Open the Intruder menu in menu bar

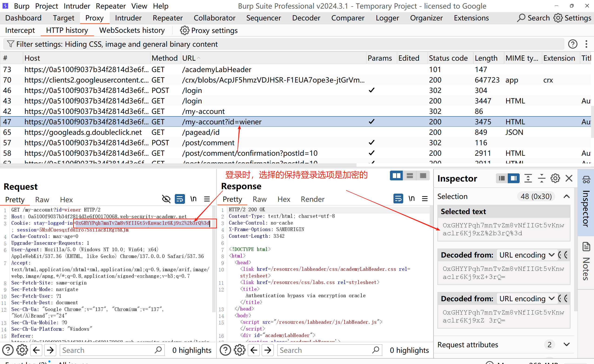(77, 6)
